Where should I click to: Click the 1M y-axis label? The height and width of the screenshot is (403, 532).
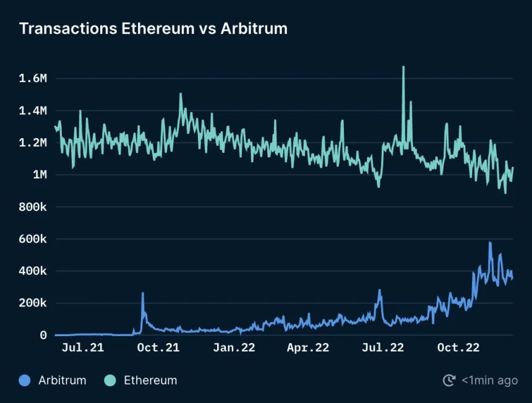point(39,175)
